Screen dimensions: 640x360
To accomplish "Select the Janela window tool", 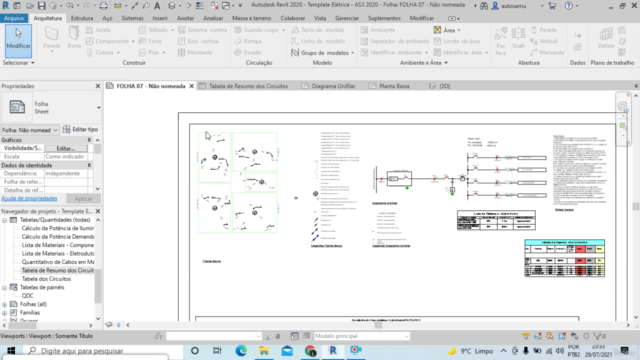I will (98, 30).
